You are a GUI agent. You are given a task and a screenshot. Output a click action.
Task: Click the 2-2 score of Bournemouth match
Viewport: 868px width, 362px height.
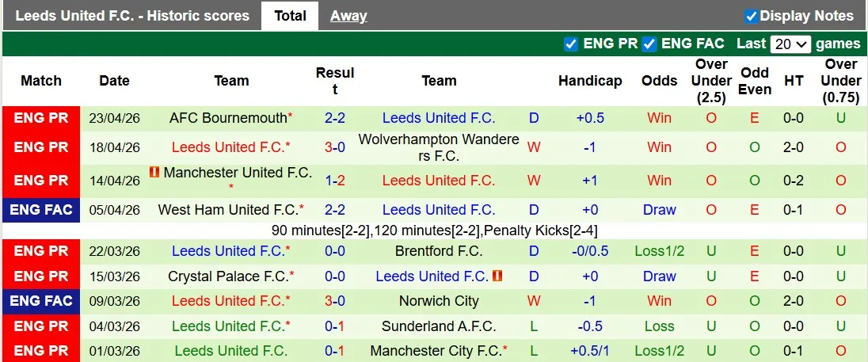334,118
